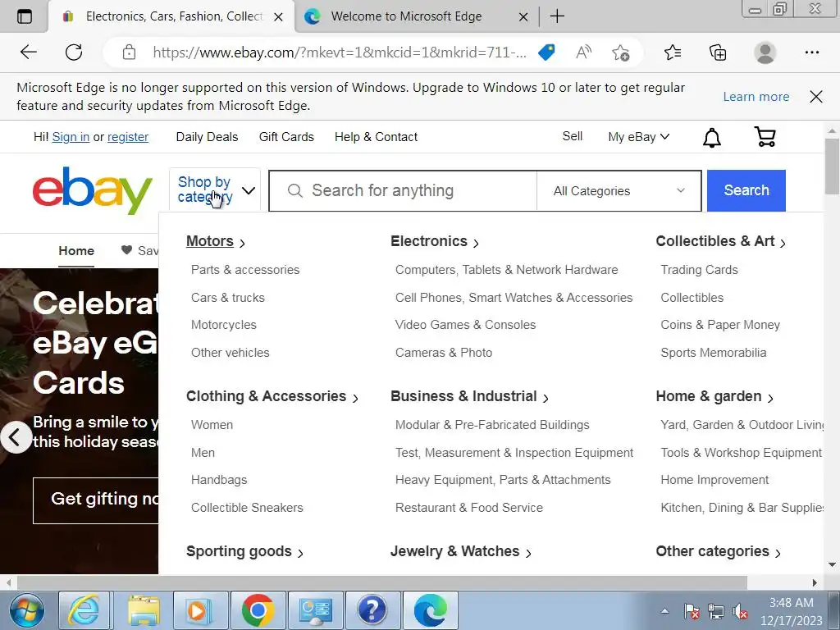Click the register link
840x630 pixels.
[128, 137]
